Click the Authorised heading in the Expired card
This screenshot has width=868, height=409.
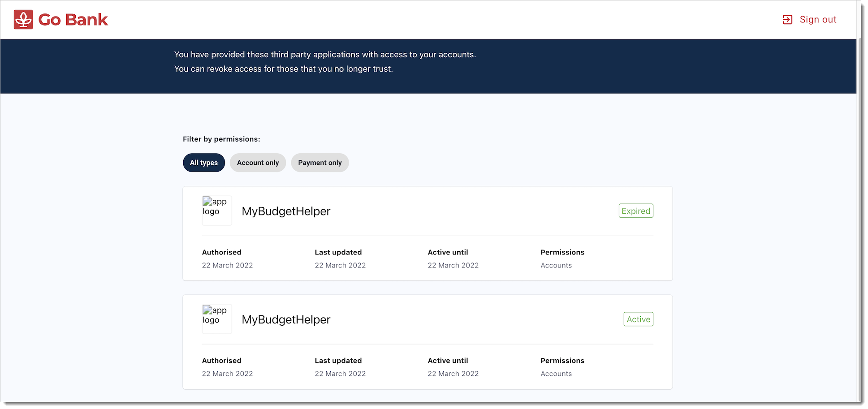[222, 252]
